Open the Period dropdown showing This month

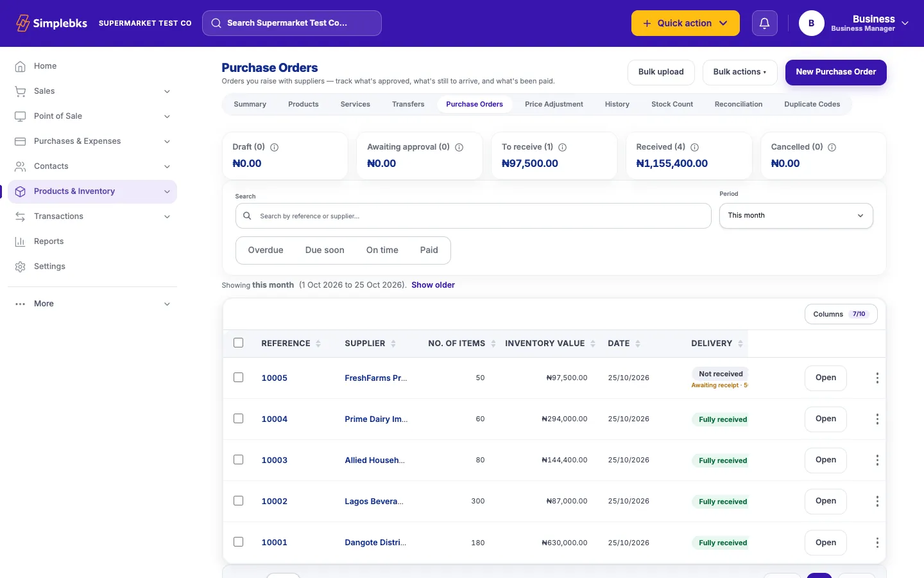(796, 216)
